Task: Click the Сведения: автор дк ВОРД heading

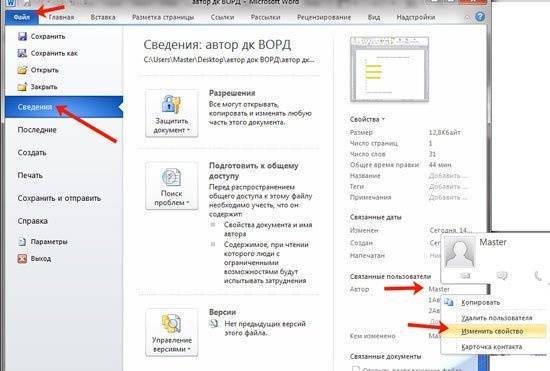Action: pyautogui.click(x=217, y=45)
